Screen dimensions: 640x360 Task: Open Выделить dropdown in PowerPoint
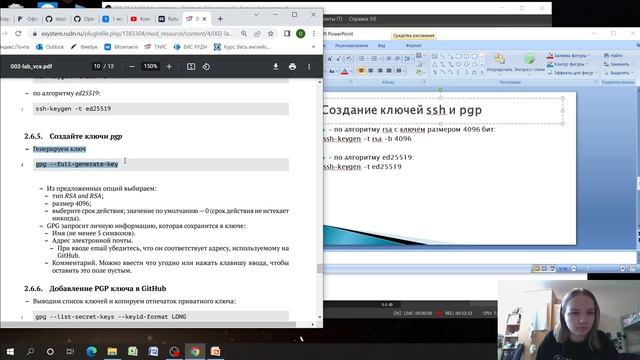point(618,73)
